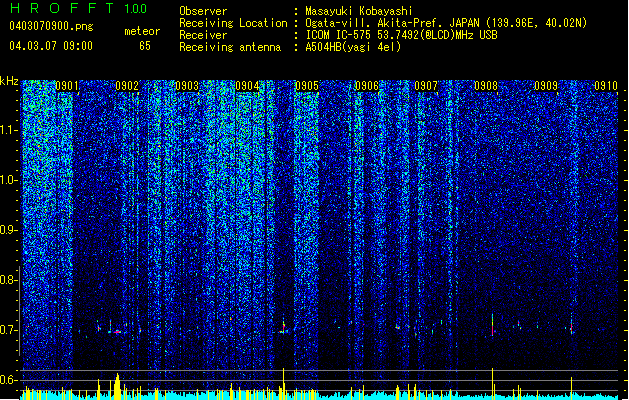Image resolution: width=629 pixels, height=400 pixels.
Task: Click the 'Receiving Location' label
Action: click(x=233, y=23)
